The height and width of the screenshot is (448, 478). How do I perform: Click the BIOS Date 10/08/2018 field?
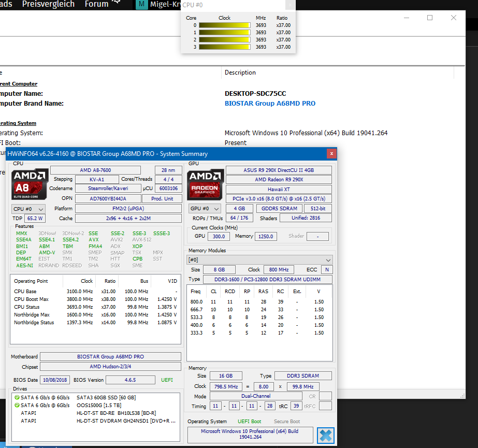pyautogui.click(x=55, y=380)
